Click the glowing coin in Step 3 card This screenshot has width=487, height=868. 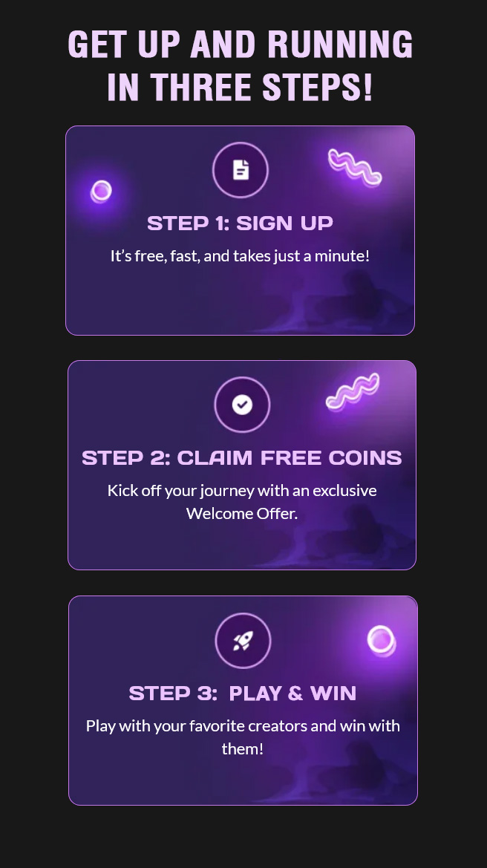tap(382, 641)
